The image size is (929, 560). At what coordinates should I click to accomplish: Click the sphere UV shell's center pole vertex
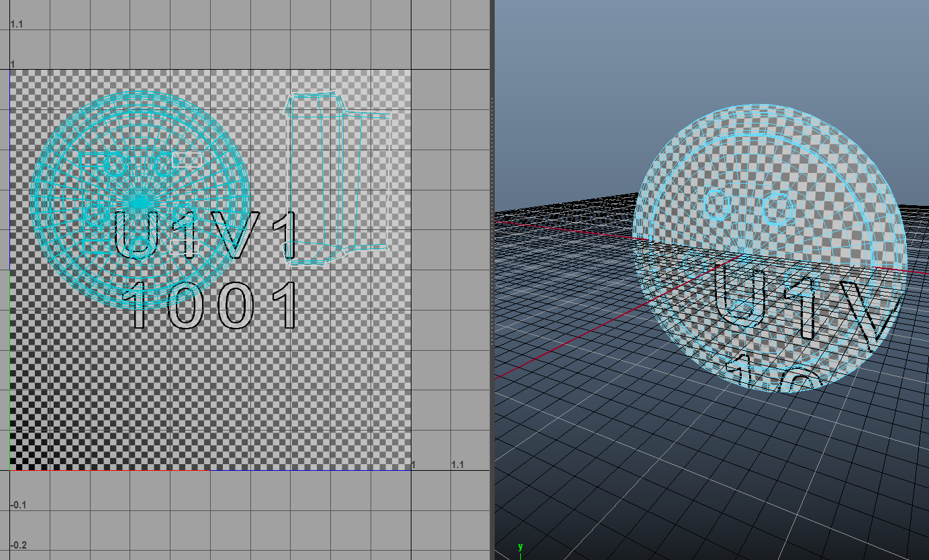point(140,201)
